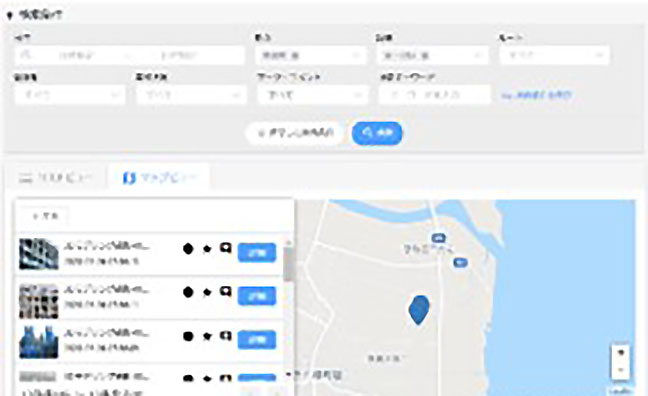
Task: Click the comment bubble icon in first list row
Action: coord(225,248)
